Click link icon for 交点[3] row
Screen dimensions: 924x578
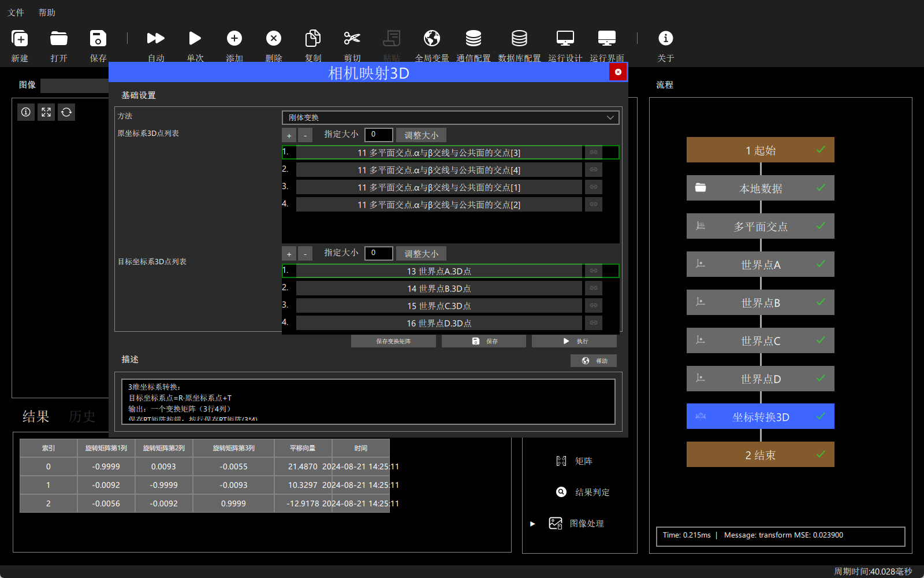point(594,153)
